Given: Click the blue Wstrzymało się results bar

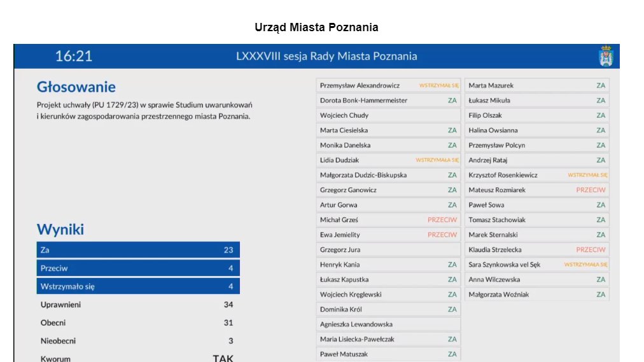Looking at the screenshot, I should 137,286.
